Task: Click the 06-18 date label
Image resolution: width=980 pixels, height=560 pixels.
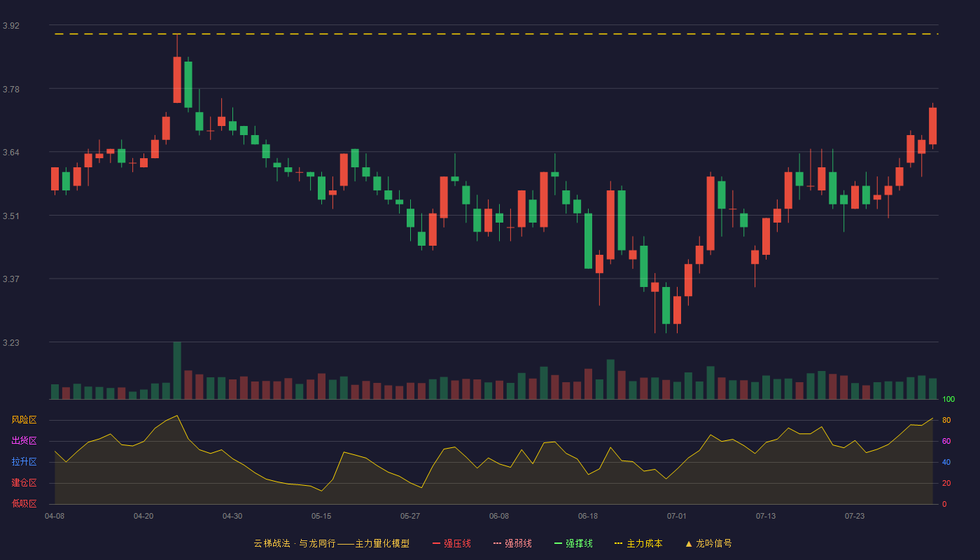Action: coord(588,516)
